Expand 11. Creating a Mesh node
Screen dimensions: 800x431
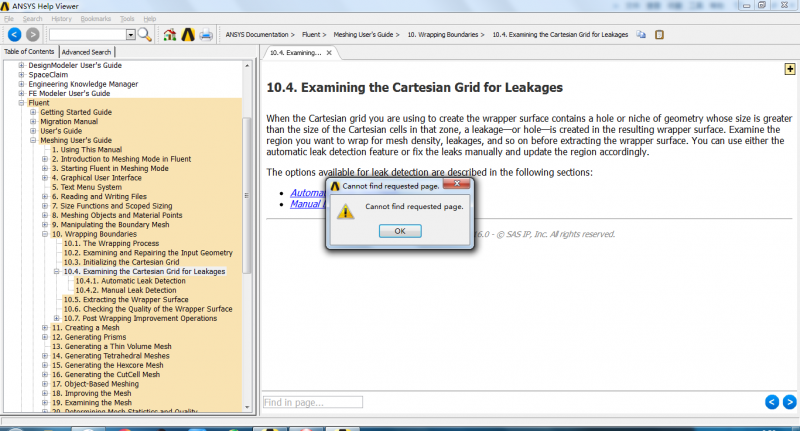[45, 328]
